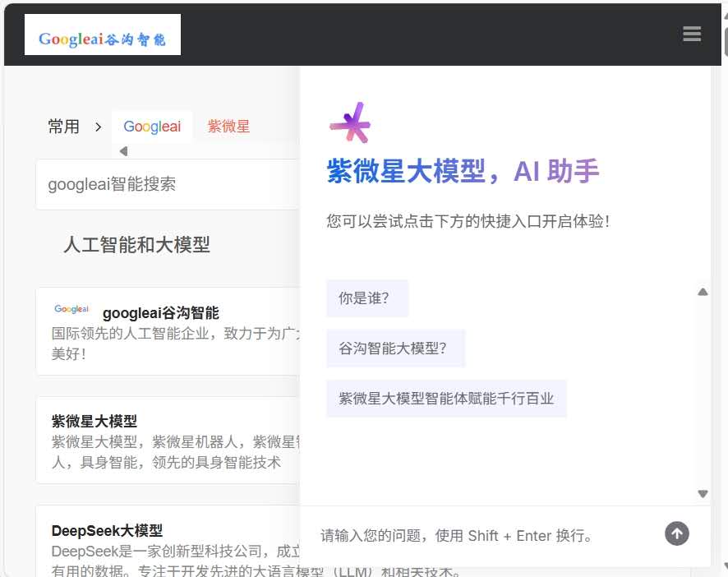Screen dimensions: 728x577
Task: Open the DeepSeek大模型 card link
Action: pyautogui.click(x=108, y=530)
